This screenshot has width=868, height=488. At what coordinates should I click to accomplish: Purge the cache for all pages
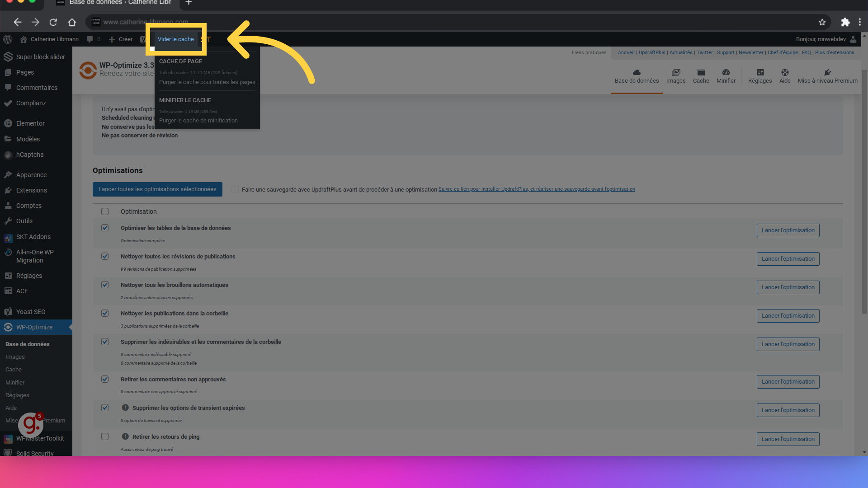click(x=207, y=82)
